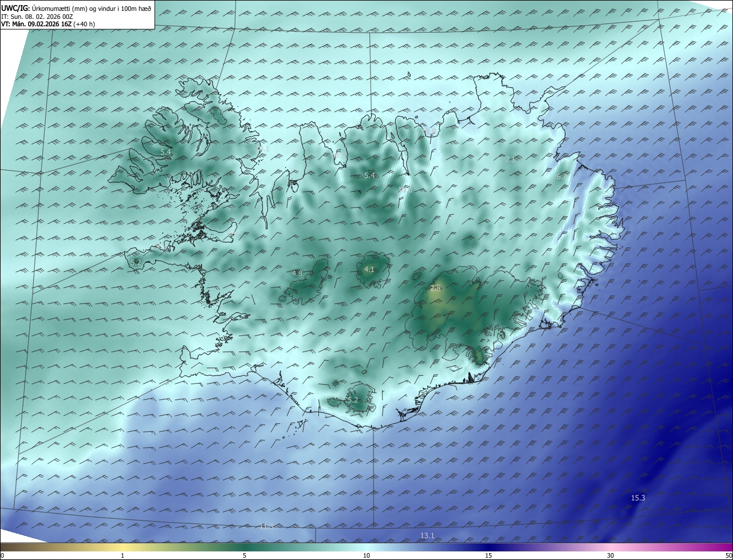Click the 5.2 value on Snæfellsnes peninsula tip
Viewport: 733px width, 560px height.
click(x=136, y=262)
